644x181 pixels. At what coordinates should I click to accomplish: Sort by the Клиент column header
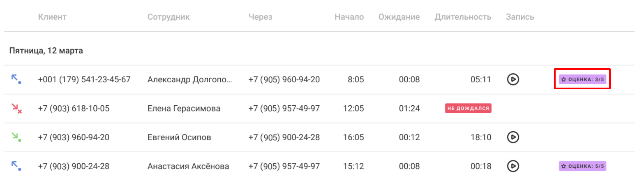click(52, 17)
